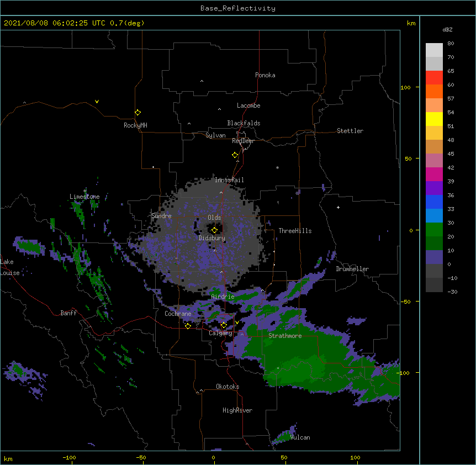The width and height of the screenshot is (476, 465).
Task: Click the Strathmore label
Action: point(285,336)
